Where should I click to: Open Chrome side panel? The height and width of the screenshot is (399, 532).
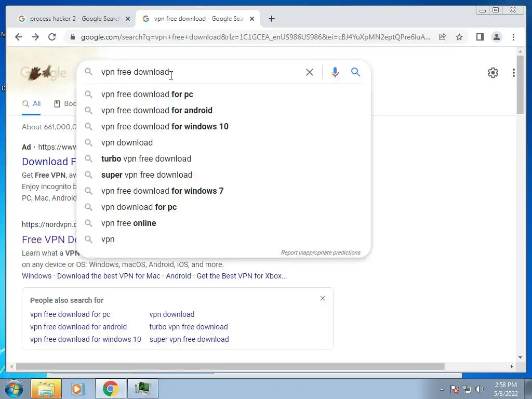480,37
